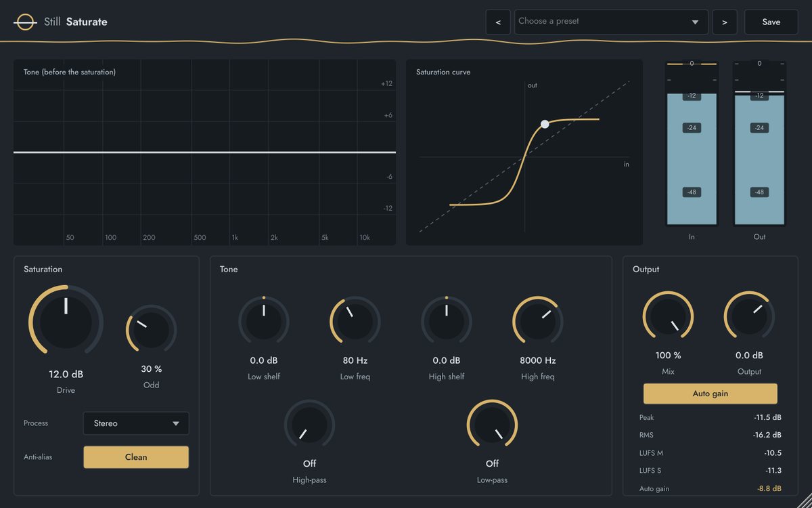The height and width of the screenshot is (508, 812).
Task: Click the Mix knob
Action: click(x=668, y=316)
